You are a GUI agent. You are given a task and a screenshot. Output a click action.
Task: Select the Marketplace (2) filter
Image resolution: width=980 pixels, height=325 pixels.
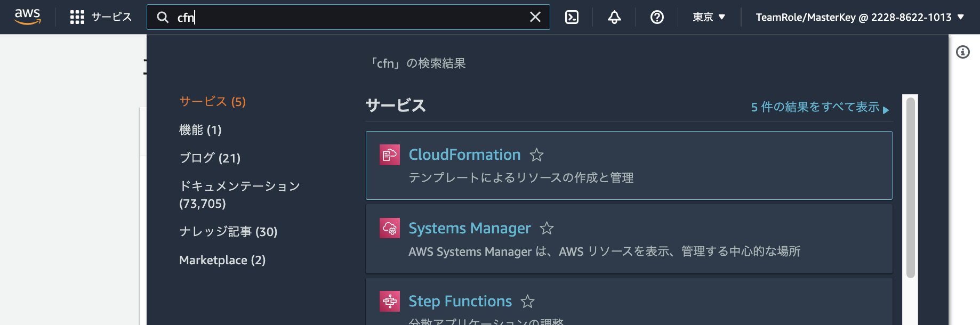(222, 260)
